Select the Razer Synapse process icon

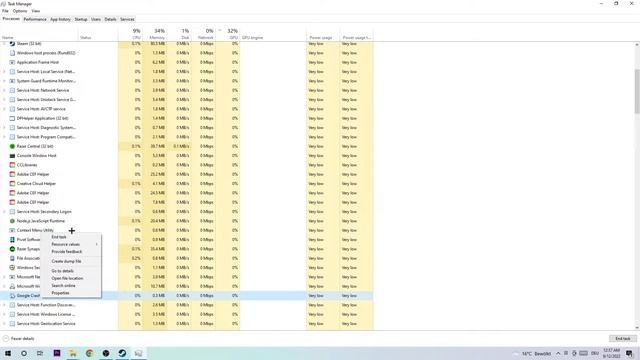pos(12,249)
